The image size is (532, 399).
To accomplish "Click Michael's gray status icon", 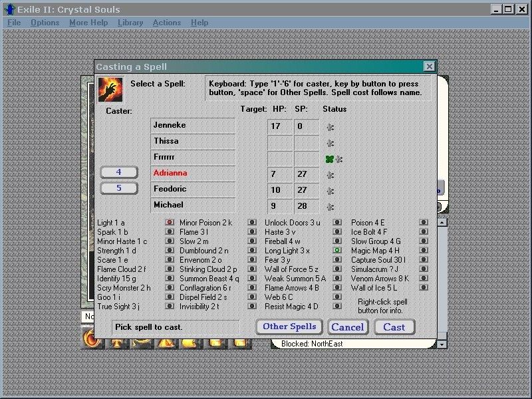I will click(x=330, y=207).
